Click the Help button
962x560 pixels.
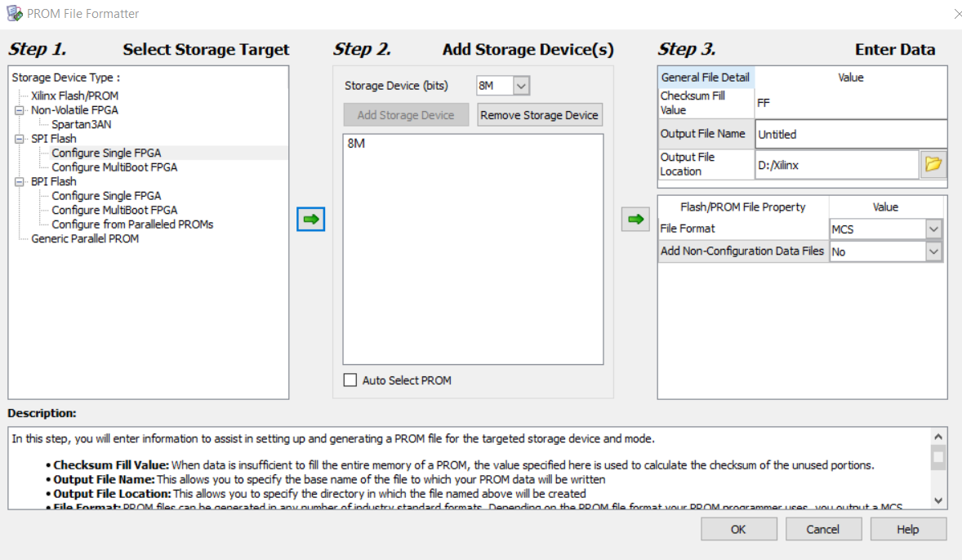click(908, 529)
